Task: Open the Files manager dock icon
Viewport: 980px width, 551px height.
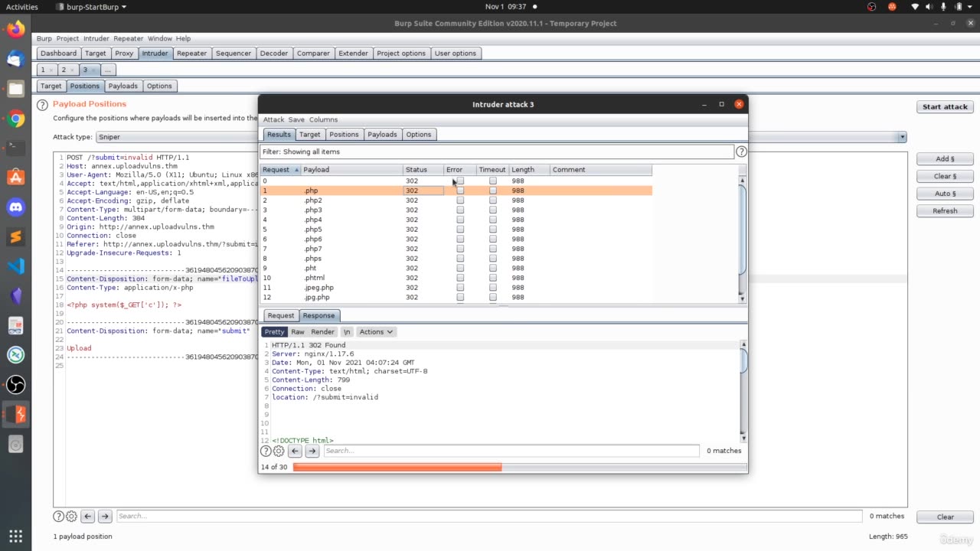Action: click(15, 89)
